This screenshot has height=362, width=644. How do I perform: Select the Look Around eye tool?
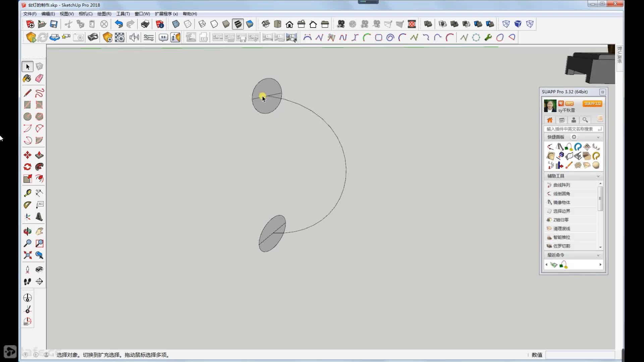39,269
